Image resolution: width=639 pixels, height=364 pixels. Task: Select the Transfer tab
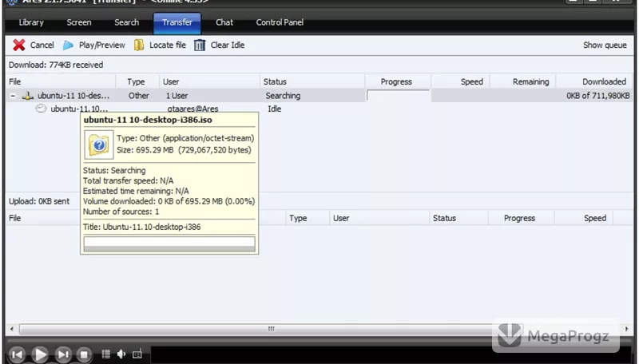coord(177,23)
